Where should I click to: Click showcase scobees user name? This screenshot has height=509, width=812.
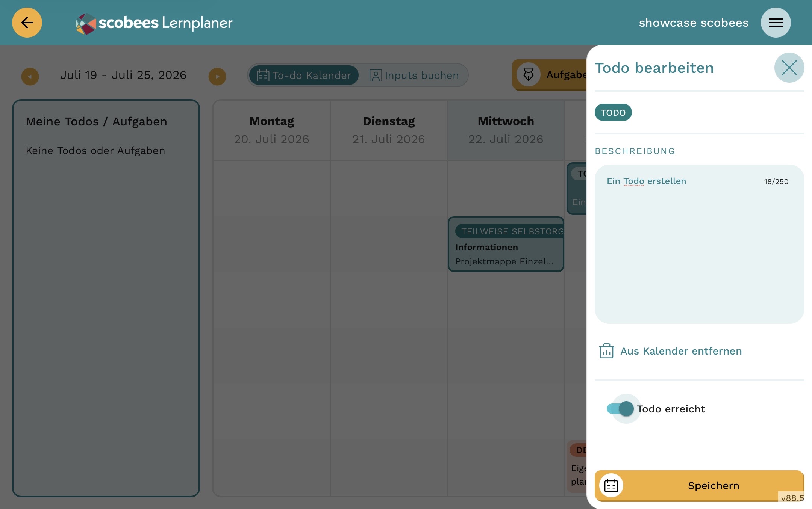(x=694, y=23)
